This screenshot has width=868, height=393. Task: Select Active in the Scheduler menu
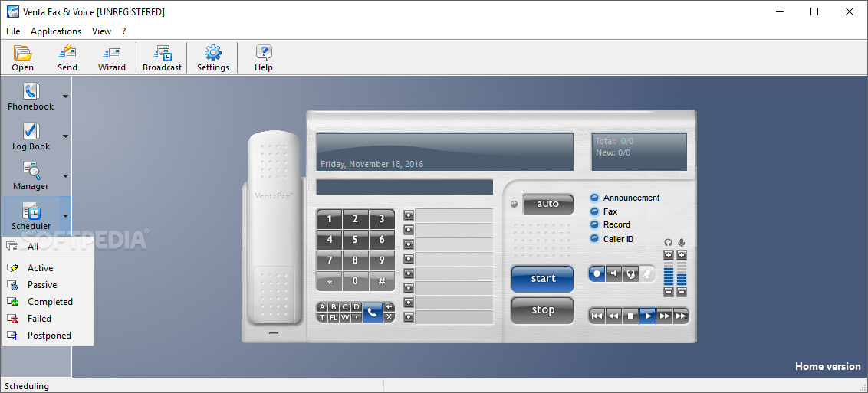coord(48,268)
